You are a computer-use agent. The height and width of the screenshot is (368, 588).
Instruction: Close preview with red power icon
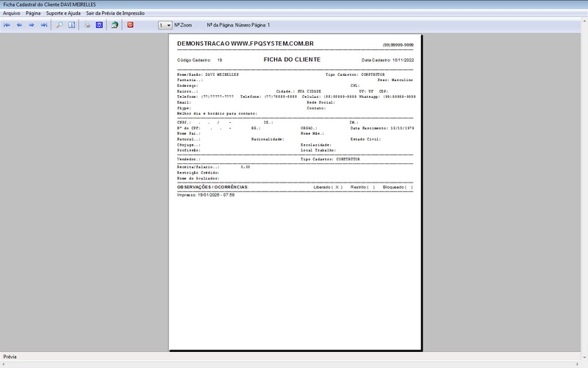coord(130,25)
